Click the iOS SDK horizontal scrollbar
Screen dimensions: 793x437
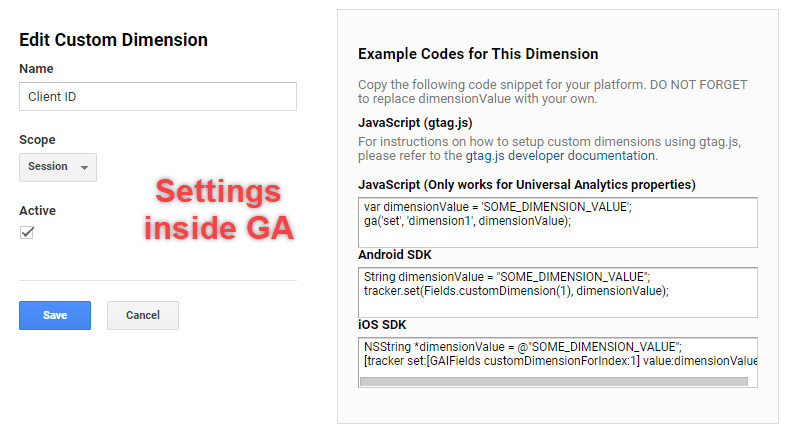pos(554,381)
